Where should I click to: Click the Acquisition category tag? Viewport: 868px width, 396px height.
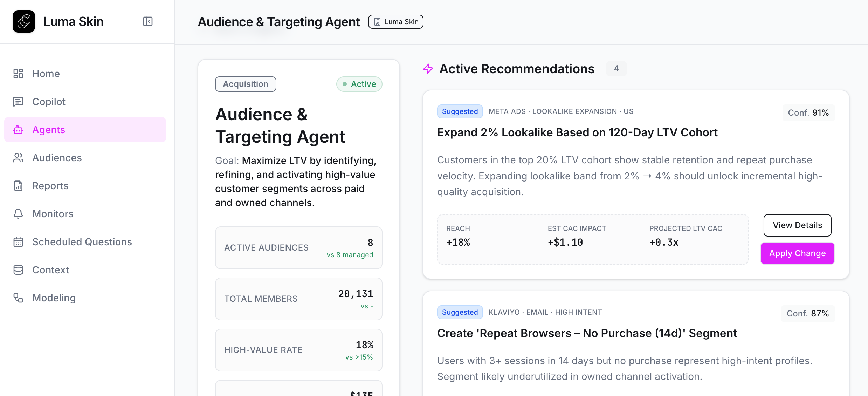[x=246, y=84]
